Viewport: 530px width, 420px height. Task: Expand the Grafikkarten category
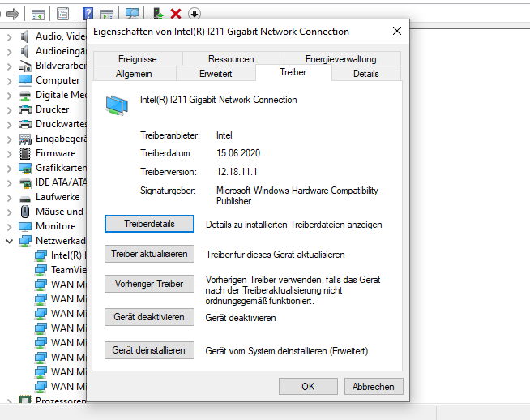(10, 168)
